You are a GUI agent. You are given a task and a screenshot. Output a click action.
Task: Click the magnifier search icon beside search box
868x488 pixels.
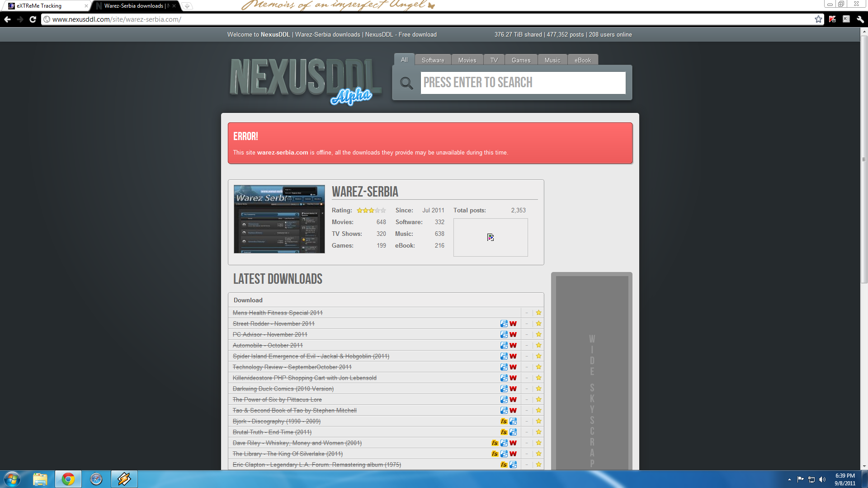click(406, 83)
